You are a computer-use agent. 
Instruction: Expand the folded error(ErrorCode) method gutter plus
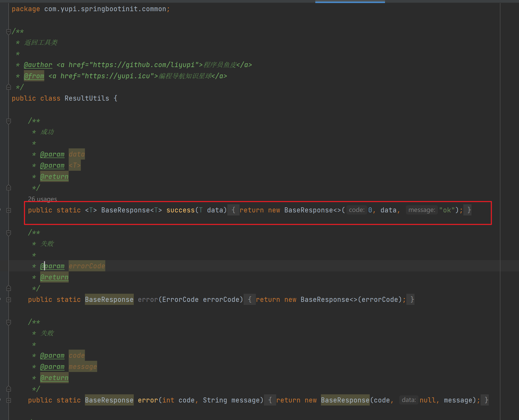click(9, 300)
